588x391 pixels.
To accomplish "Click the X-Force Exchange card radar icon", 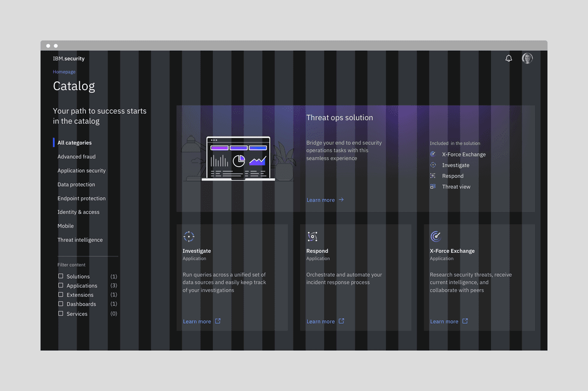I will point(435,236).
